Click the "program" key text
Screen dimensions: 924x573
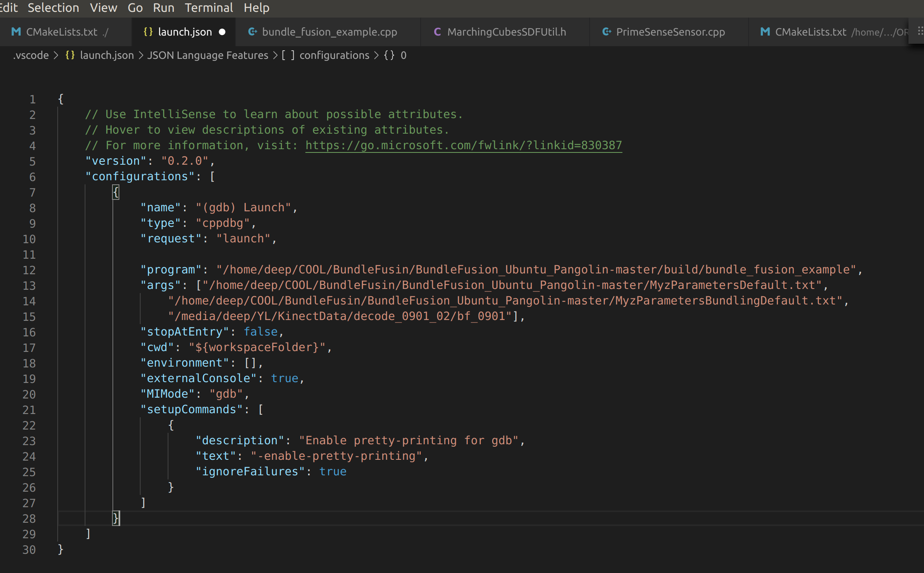(x=171, y=270)
